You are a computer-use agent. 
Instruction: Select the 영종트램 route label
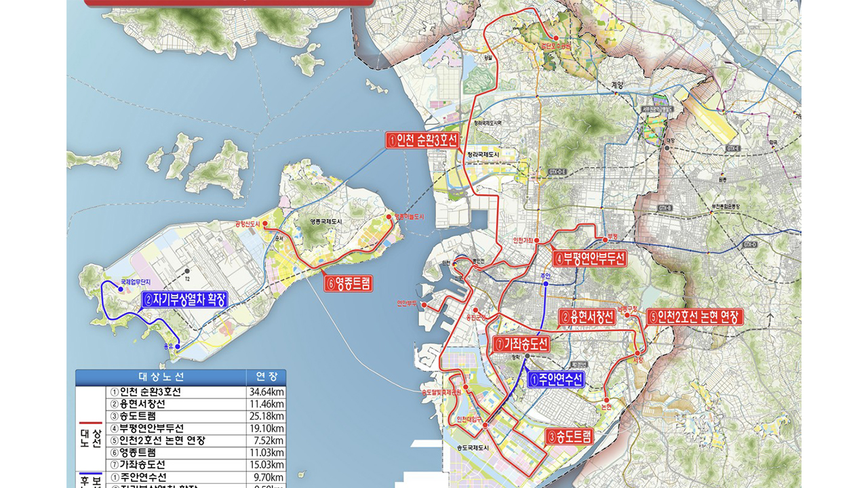[x=349, y=283]
